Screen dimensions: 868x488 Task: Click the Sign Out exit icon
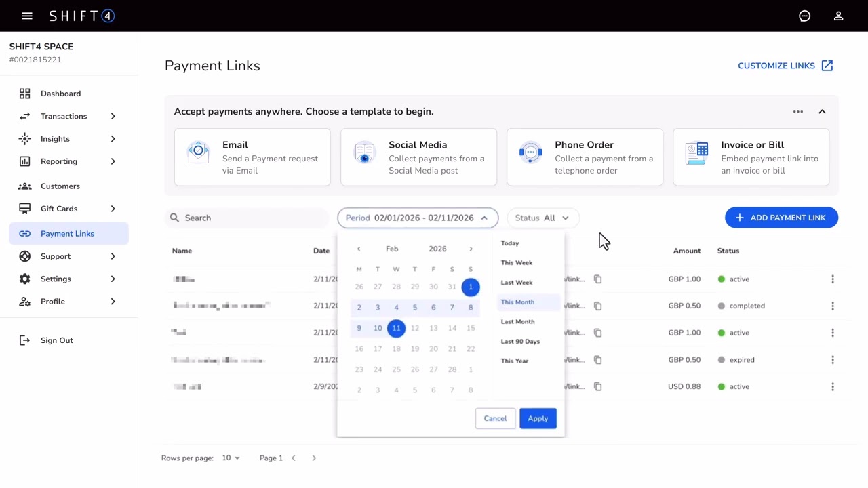(25, 340)
